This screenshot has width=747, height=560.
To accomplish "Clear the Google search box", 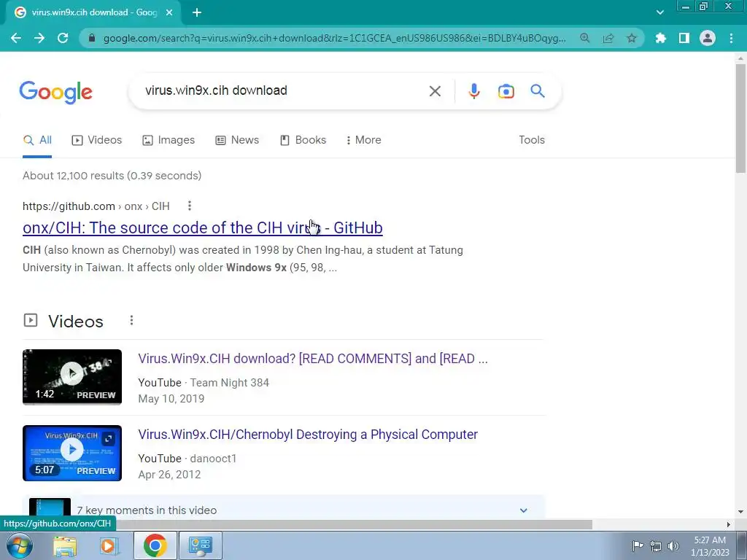I will coord(435,91).
